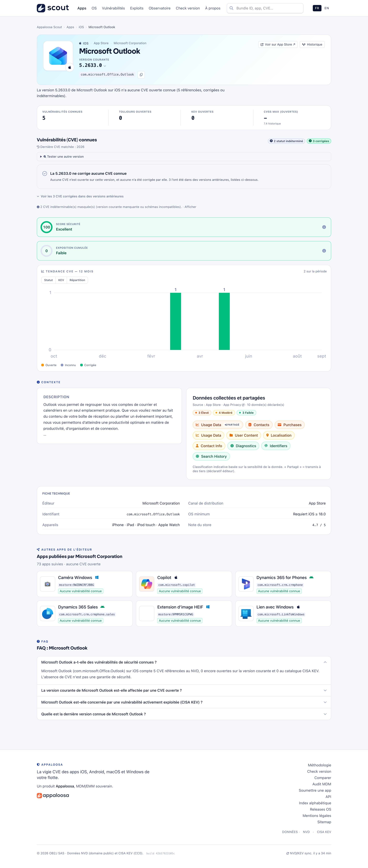Expand the FAQ about CISA KEV exploitation
This screenshot has width=368, height=868.
tap(184, 702)
